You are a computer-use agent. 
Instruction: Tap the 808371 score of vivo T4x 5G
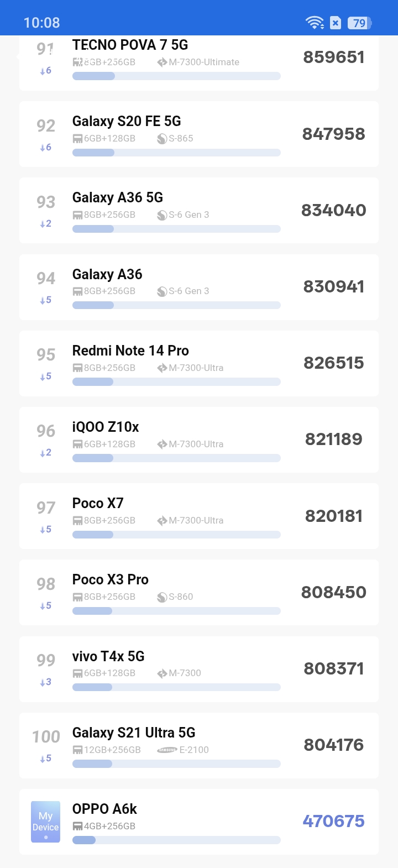333,669
